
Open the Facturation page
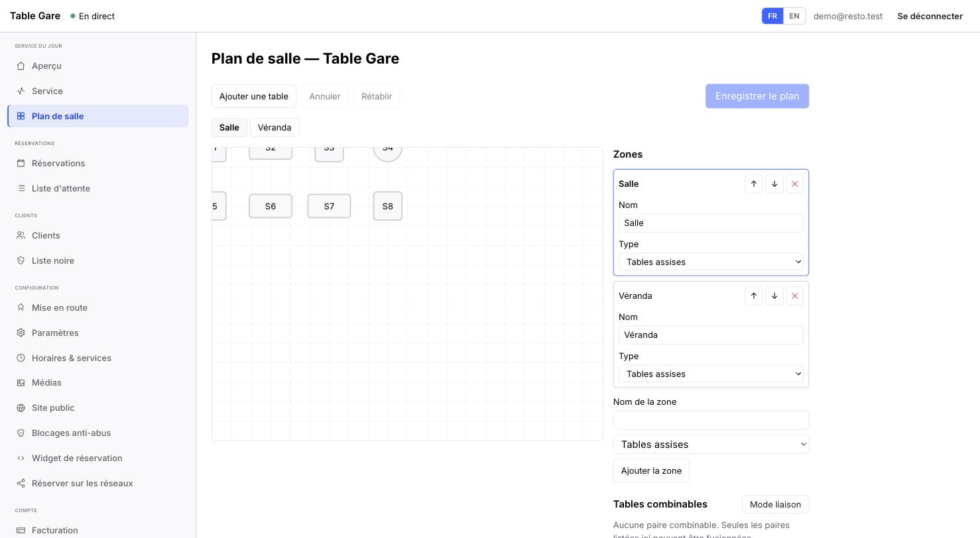click(x=98, y=531)
